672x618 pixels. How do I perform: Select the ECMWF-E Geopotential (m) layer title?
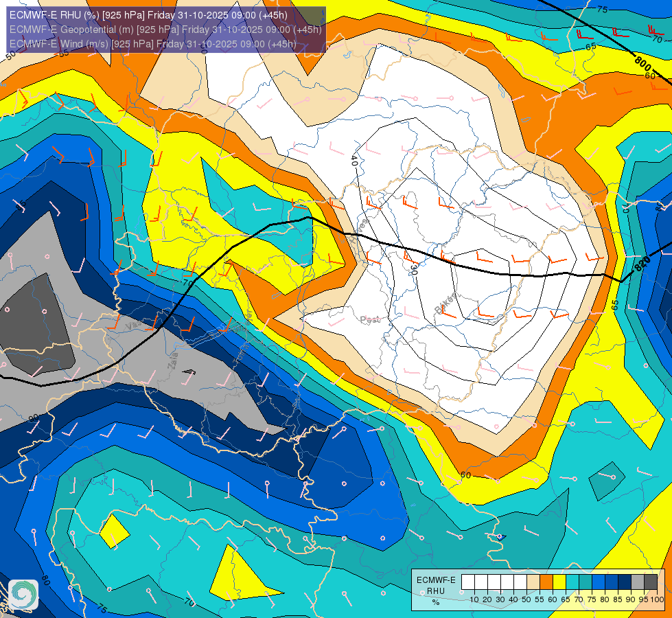165,30
